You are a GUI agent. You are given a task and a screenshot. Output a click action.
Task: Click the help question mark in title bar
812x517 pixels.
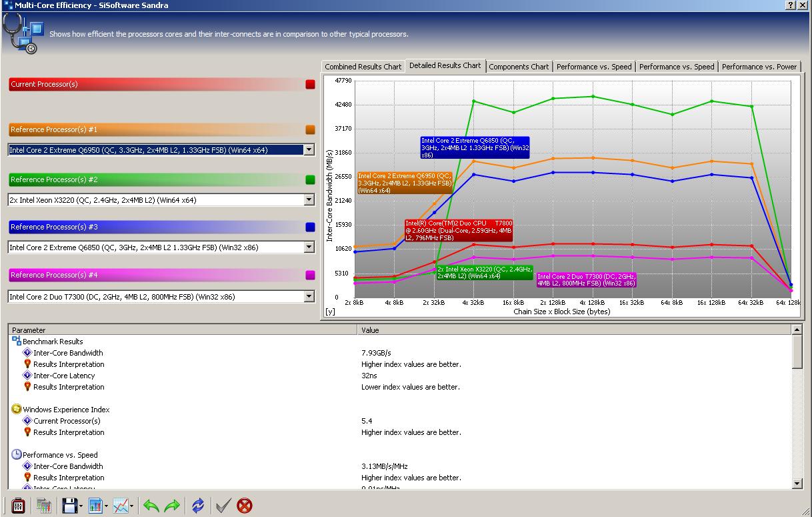tap(791, 5)
